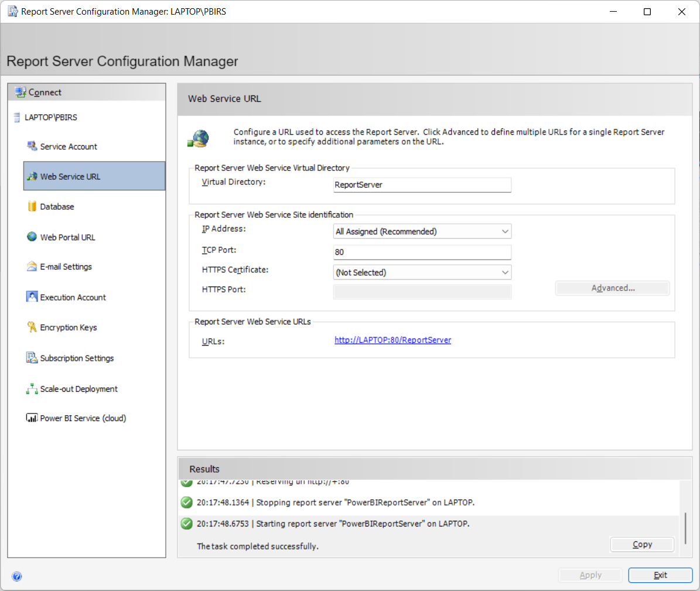Click the Power BI Service chart icon
The width and height of the screenshot is (700, 591).
coord(32,418)
